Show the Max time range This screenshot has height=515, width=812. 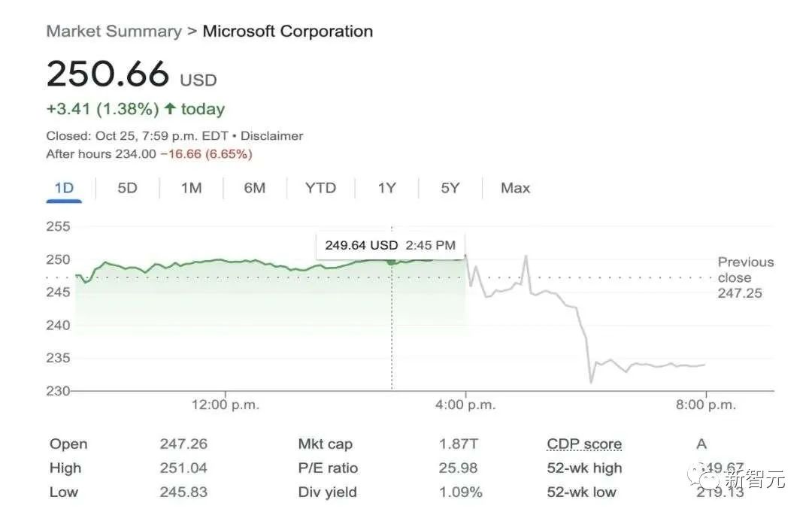point(515,188)
